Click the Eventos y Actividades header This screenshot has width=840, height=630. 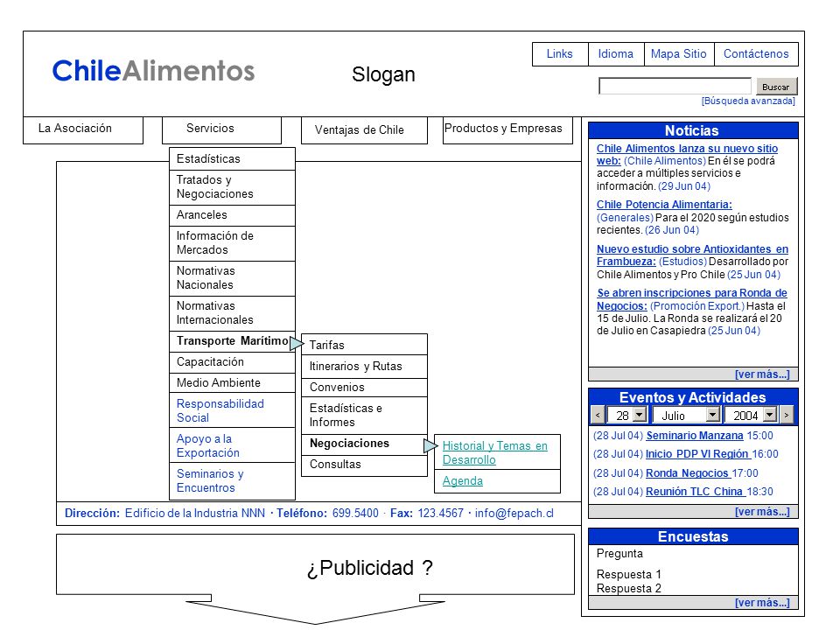click(x=693, y=397)
